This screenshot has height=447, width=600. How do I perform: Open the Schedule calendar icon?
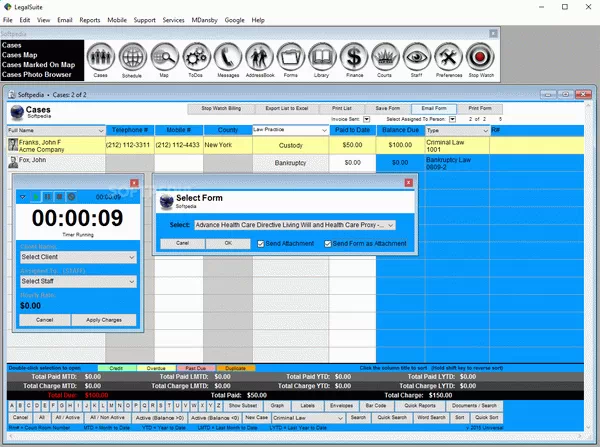(x=133, y=58)
